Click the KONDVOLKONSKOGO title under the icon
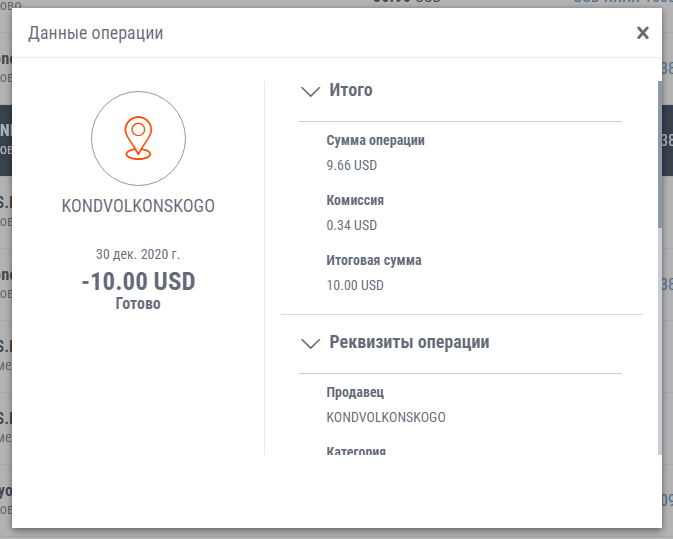673x539 pixels. (x=138, y=206)
